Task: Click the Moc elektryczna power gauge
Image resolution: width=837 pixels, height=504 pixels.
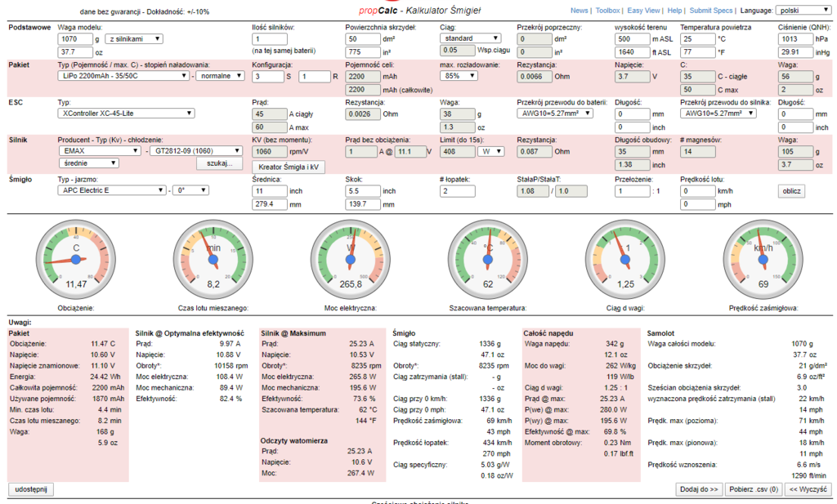Action: pos(351,259)
